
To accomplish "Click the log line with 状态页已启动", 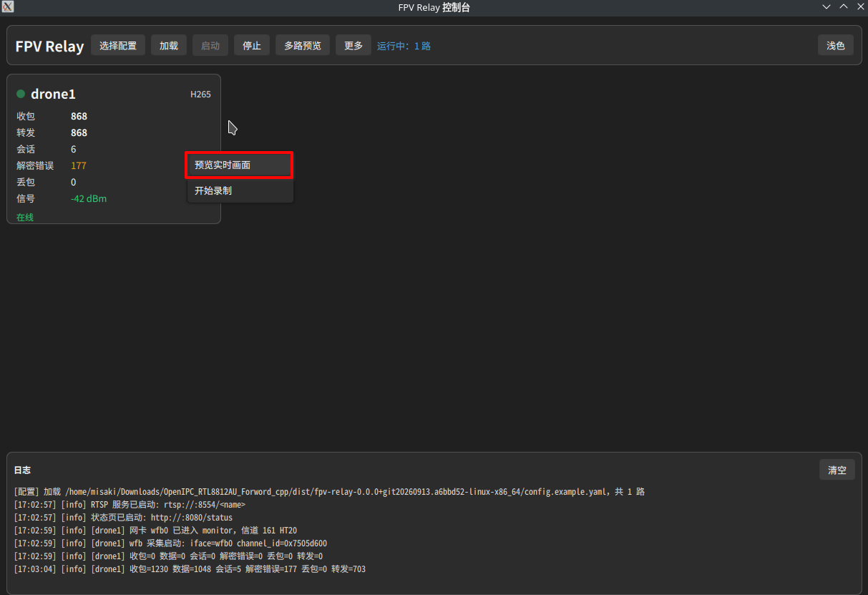I will coord(123,518).
